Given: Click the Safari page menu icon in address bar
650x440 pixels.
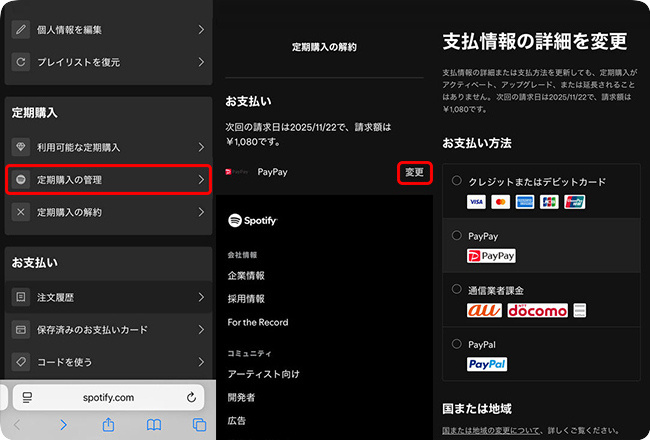Looking at the screenshot, I should click(x=27, y=398).
